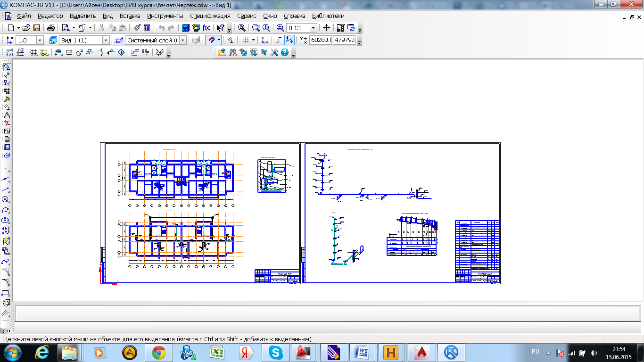The height and width of the screenshot is (362, 644).
Task: Select the Point tool in left toolbar
Action: point(6,168)
